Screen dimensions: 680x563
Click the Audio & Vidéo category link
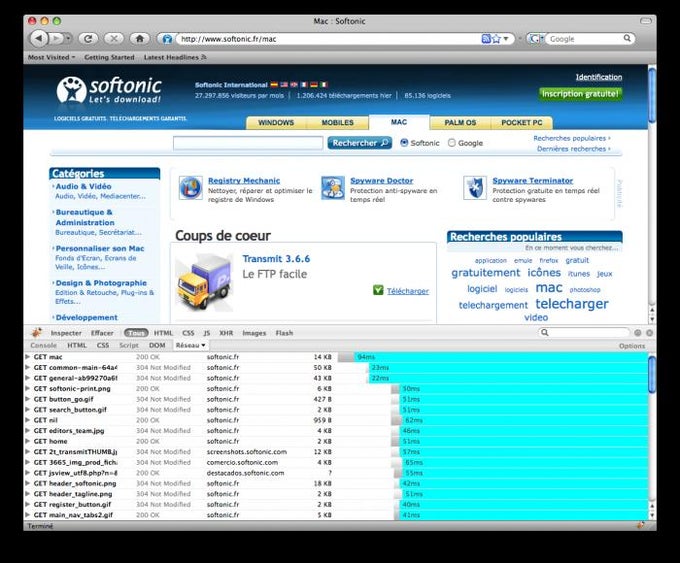(x=83, y=186)
